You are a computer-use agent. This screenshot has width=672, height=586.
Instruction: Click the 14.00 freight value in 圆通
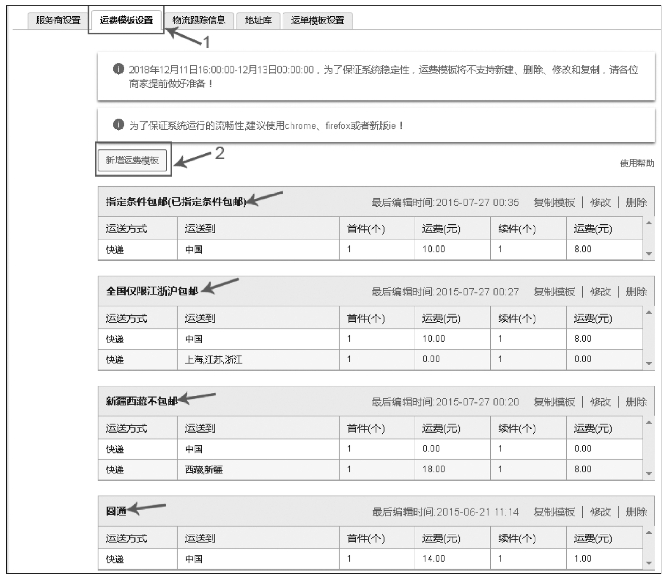(434, 559)
